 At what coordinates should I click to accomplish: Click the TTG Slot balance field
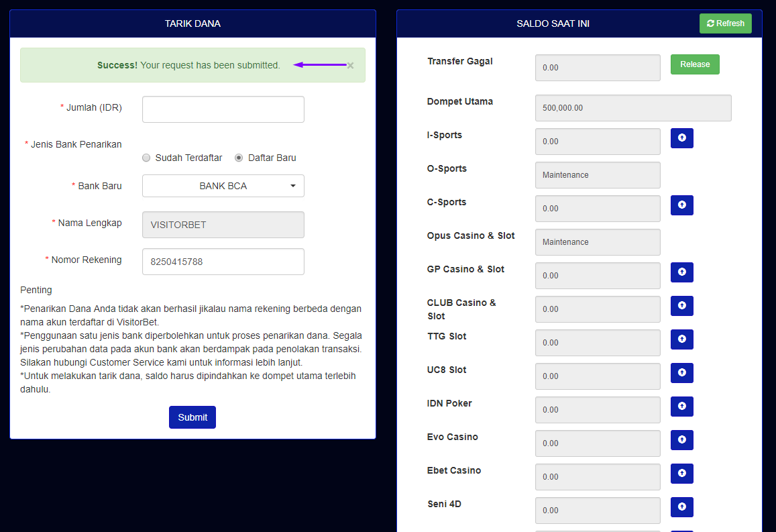[598, 342]
